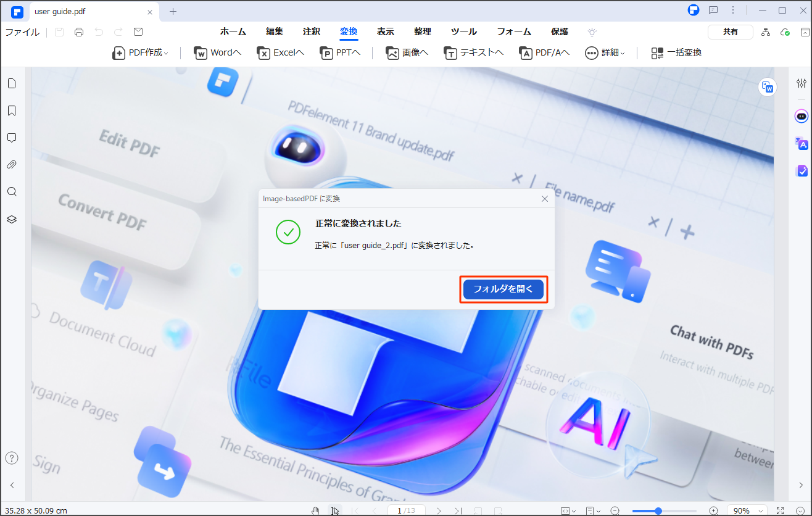The image size is (812, 516).
Task: Click the floating Word convert badge
Action: (x=768, y=87)
